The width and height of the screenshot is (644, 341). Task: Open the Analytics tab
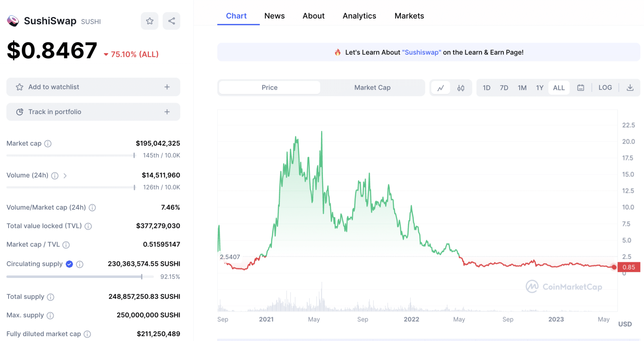pyautogui.click(x=359, y=16)
